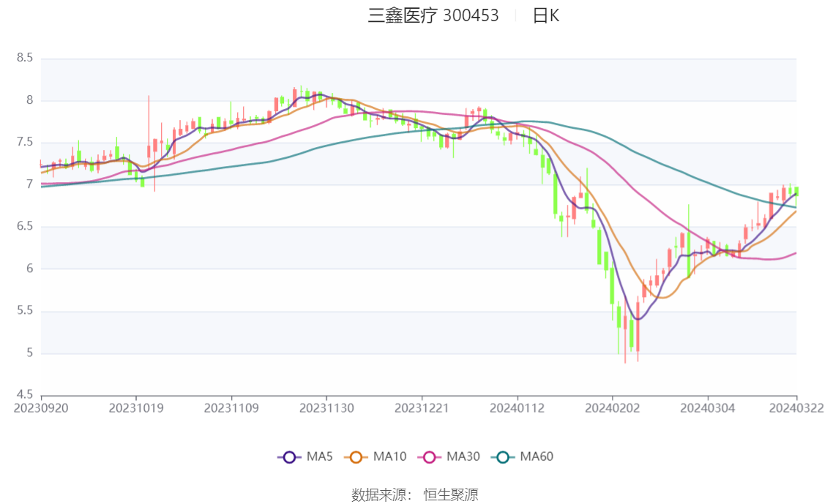This screenshot has width=830, height=504.
Task: Toggle the MA30 legend series
Action: [449, 456]
